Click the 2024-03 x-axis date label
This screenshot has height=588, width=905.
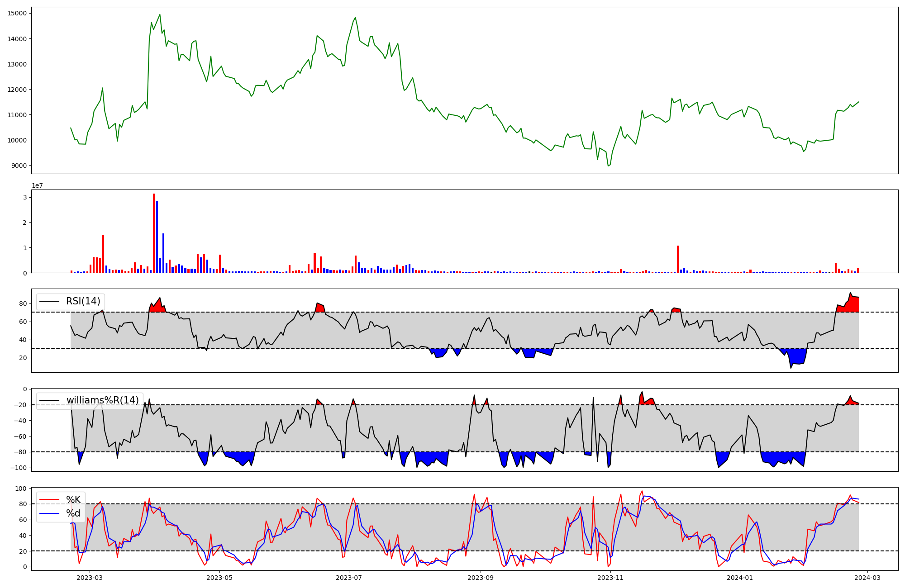coord(867,578)
